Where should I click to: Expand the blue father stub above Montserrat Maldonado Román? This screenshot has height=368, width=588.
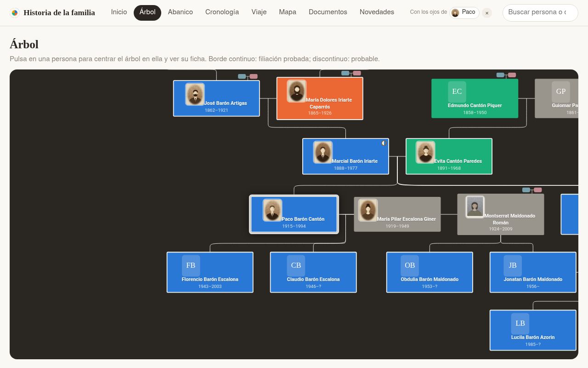(526, 190)
